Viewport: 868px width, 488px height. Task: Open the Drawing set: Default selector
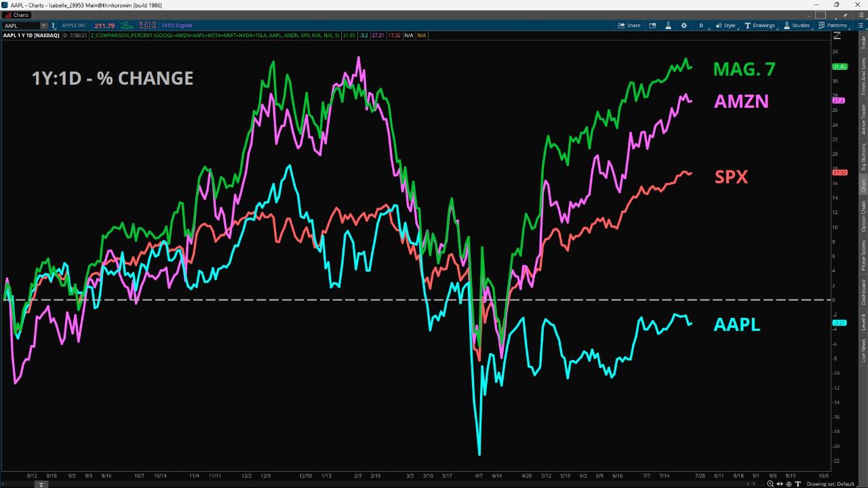[830, 484]
